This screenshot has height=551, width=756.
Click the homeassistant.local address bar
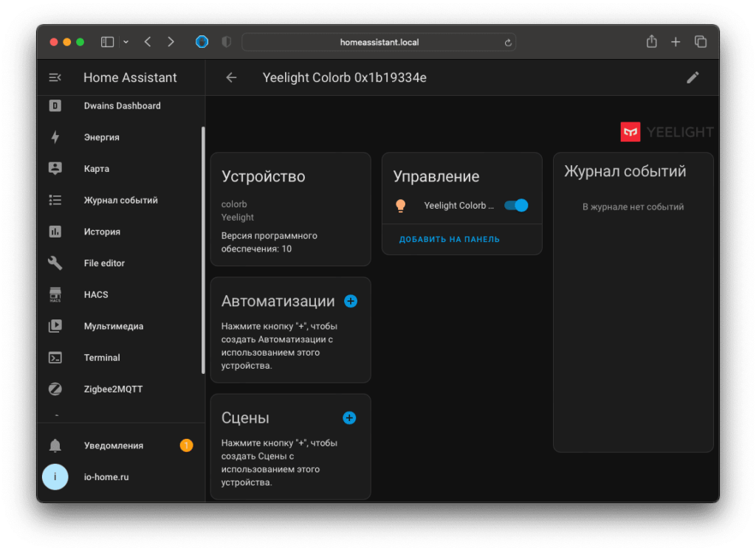pos(379,42)
